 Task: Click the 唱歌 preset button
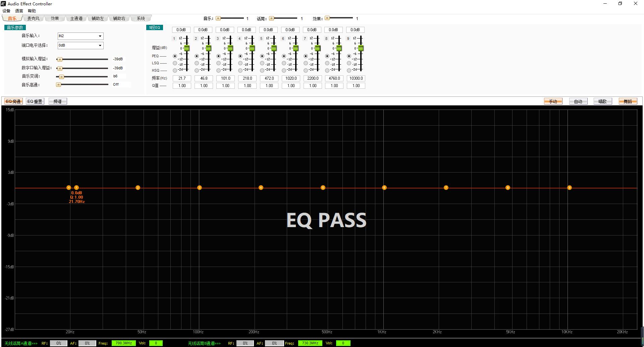coord(602,101)
